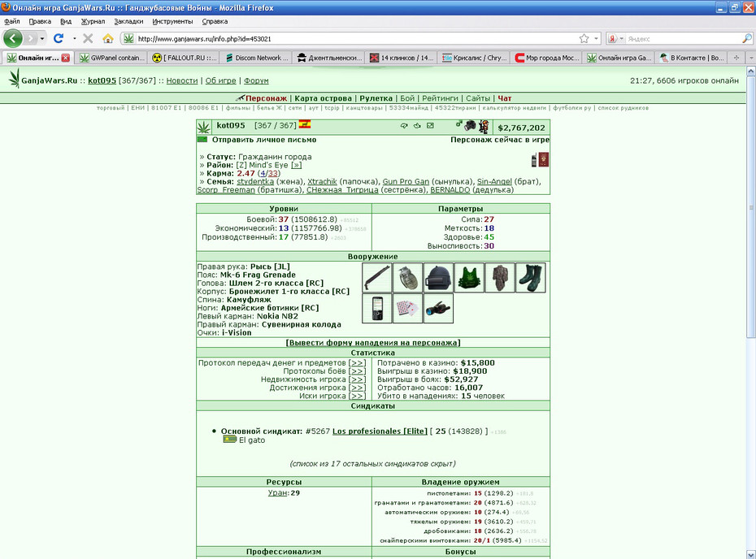The width and height of the screenshot is (756, 559).
Task: Click Mk-6 Frag Grenade item image
Action: coord(408,278)
